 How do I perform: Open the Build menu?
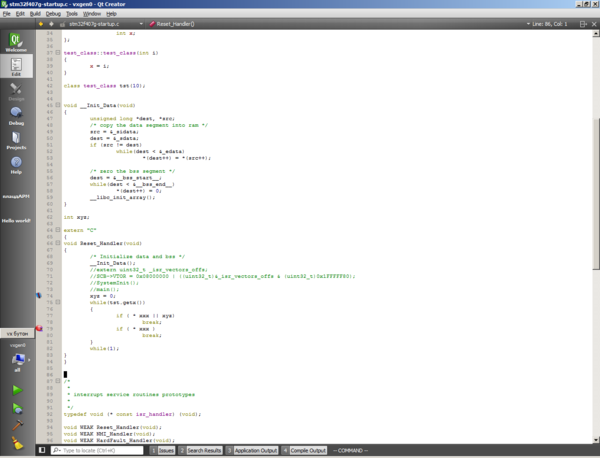click(35, 14)
